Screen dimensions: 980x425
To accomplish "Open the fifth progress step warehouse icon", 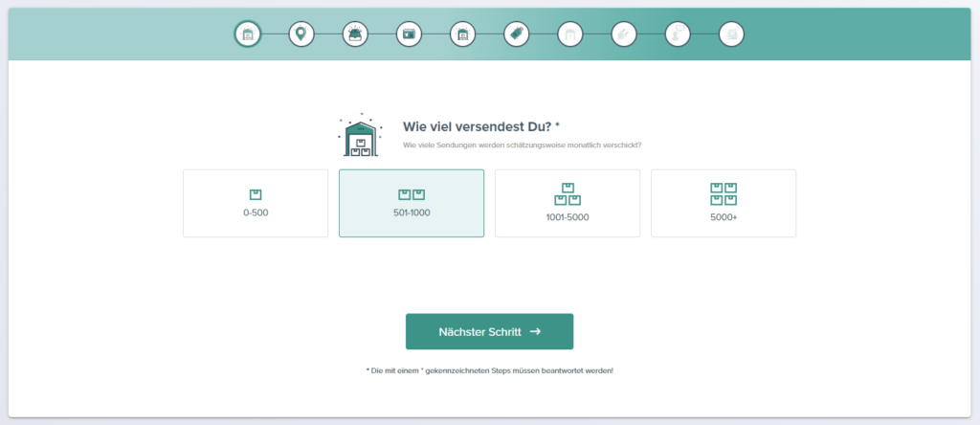I will 462,34.
